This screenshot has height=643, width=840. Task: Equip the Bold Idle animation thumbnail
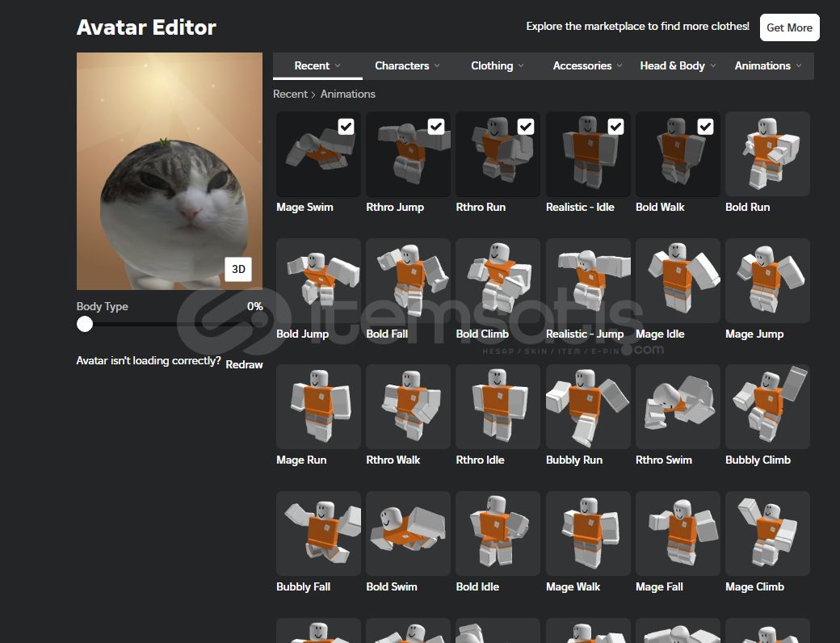click(498, 533)
